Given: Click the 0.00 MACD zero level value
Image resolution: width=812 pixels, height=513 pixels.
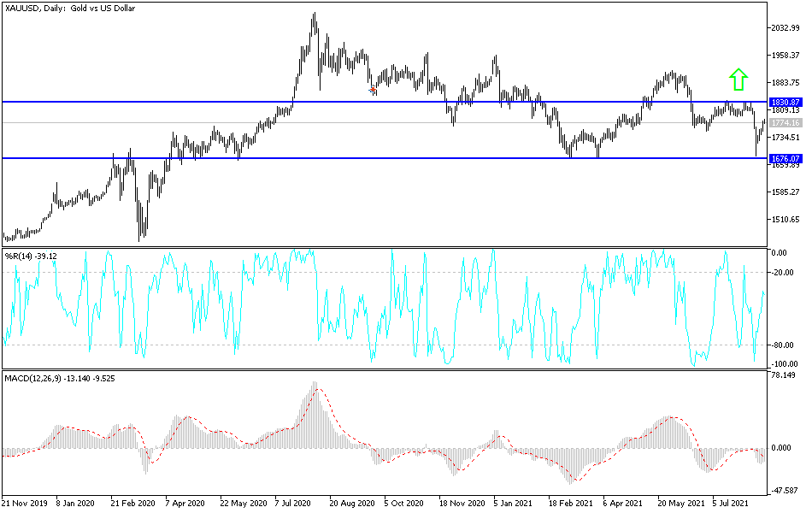Looking at the screenshot, I should tap(781, 448).
